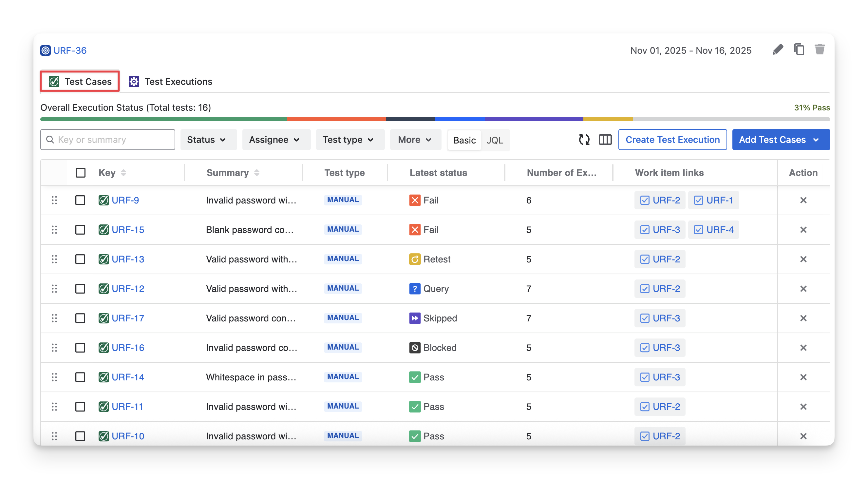Click the copy/duplicate icon
868x479 pixels.
point(799,49)
